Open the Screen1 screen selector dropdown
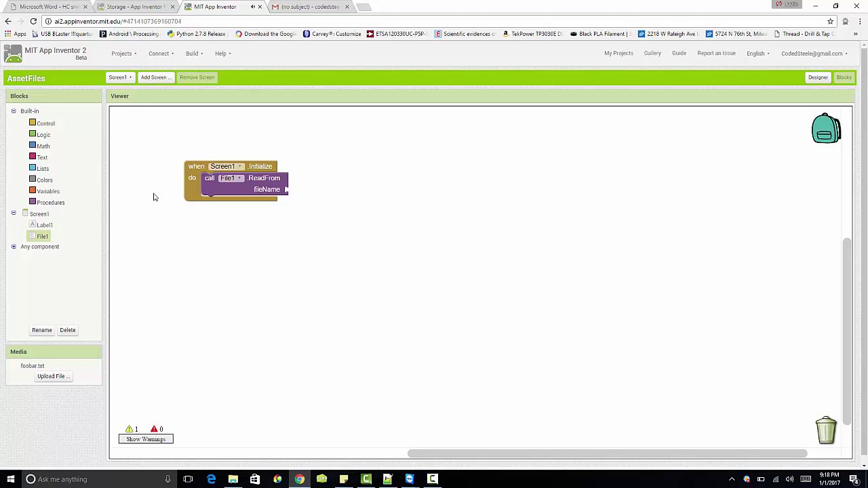This screenshot has height=488, width=868. 120,77
